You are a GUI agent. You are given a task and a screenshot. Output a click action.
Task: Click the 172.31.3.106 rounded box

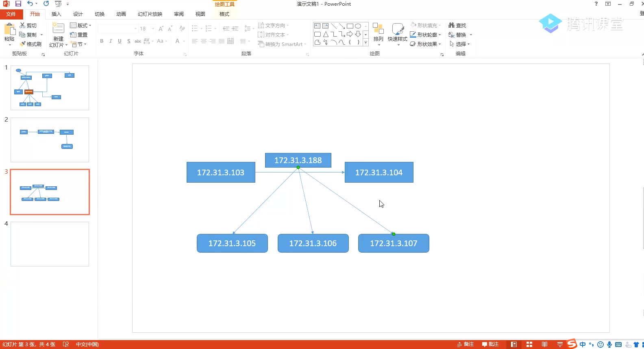click(313, 243)
